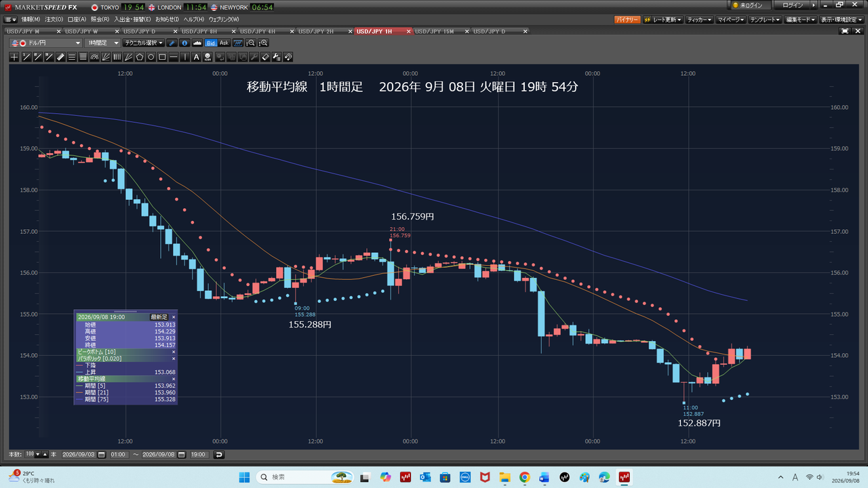The image size is (868, 488).
Task: Open the ティッカー menu button
Action: [699, 20]
